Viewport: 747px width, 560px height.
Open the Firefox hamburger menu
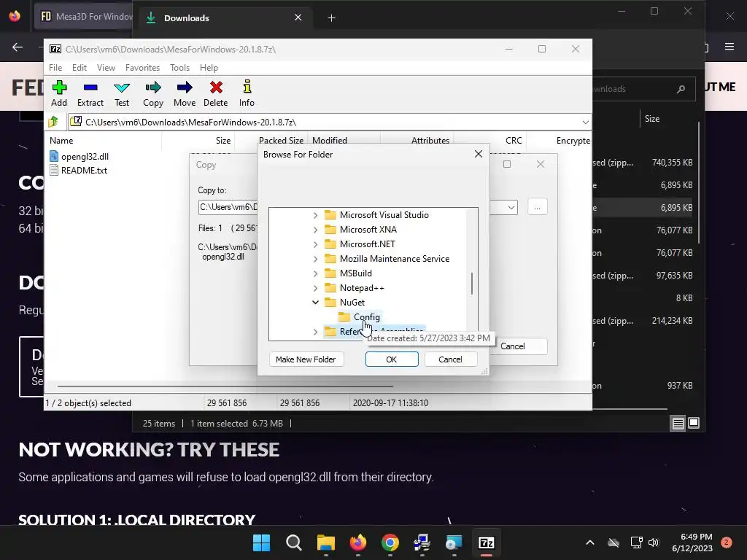729,46
